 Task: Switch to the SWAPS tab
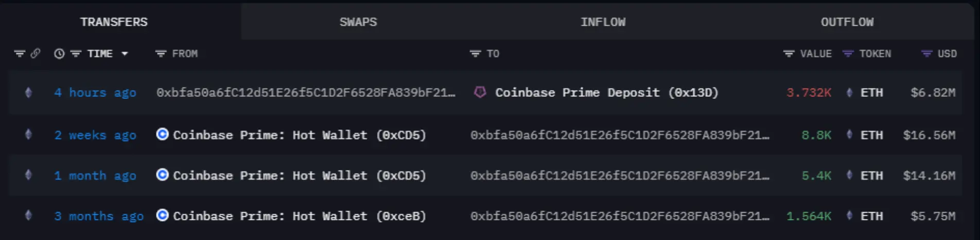tap(358, 22)
